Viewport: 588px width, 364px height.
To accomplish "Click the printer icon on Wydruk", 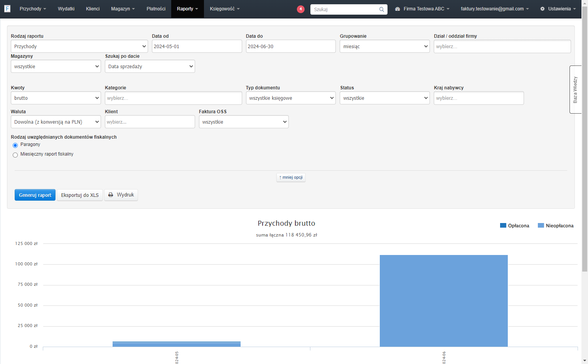I will pyautogui.click(x=111, y=195).
